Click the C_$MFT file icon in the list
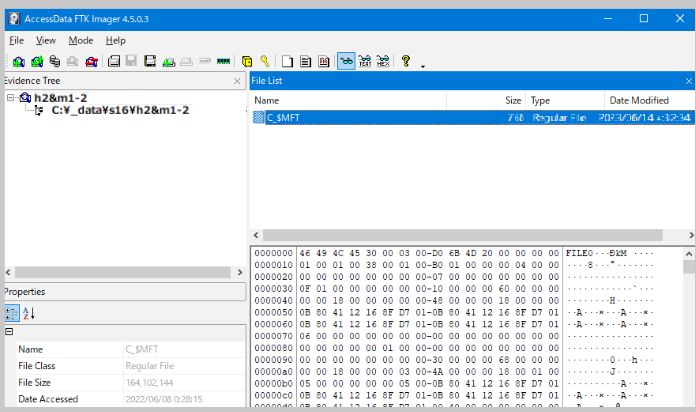This screenshot has width=696, height=412. click(x=258, y=118)
